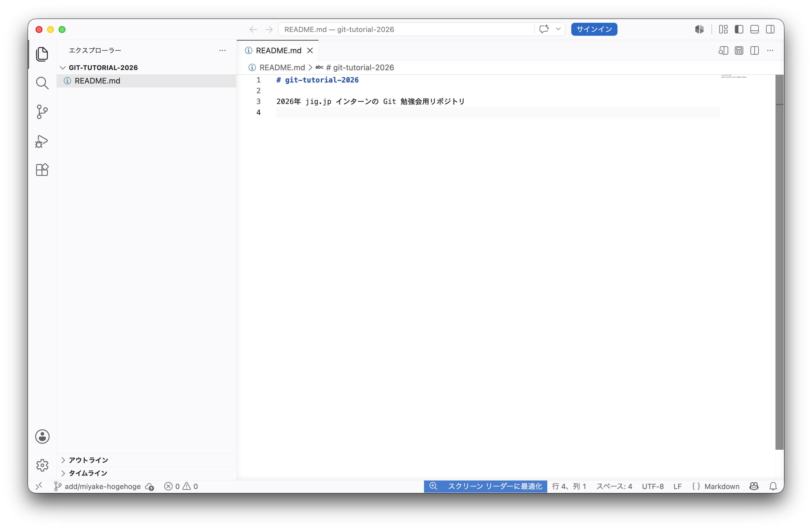The width and height of the screenshot is (812, 530).
Task: Toggle the bottom panel
Action: 755,29
